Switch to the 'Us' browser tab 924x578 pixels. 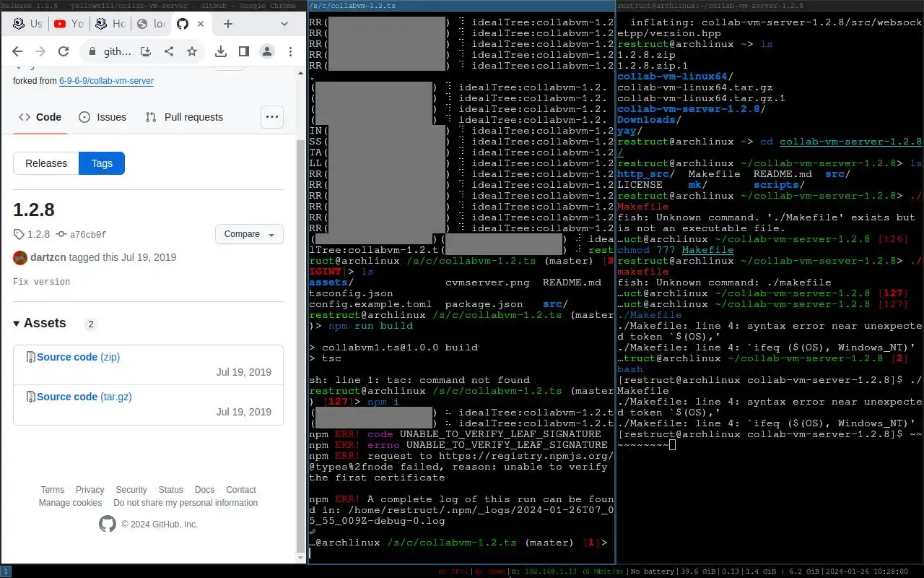pyautogui.click(x=28, y=24)
